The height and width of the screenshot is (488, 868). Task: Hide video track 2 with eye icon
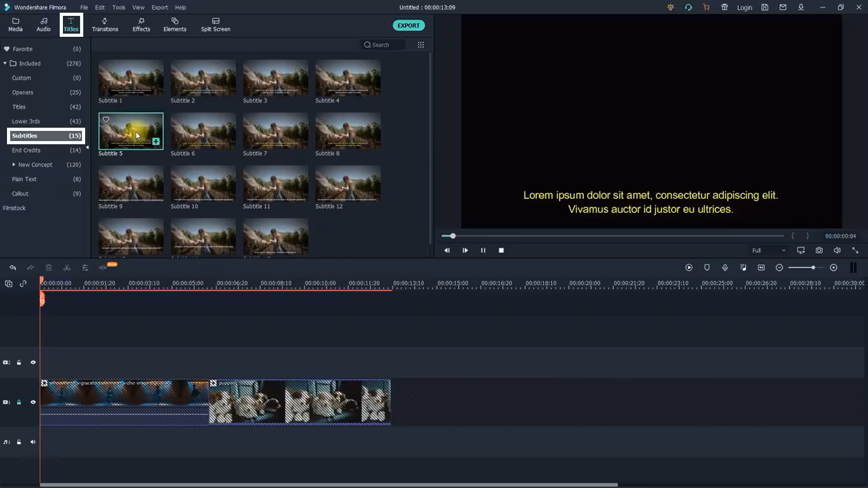[x=33, y=362]
